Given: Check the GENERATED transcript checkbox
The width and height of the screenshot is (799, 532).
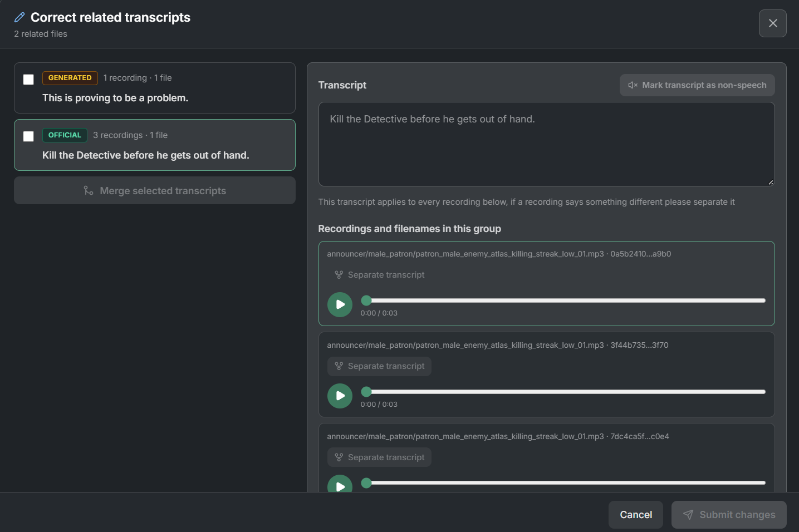Looking at the screenshot, I should (28, 80).
